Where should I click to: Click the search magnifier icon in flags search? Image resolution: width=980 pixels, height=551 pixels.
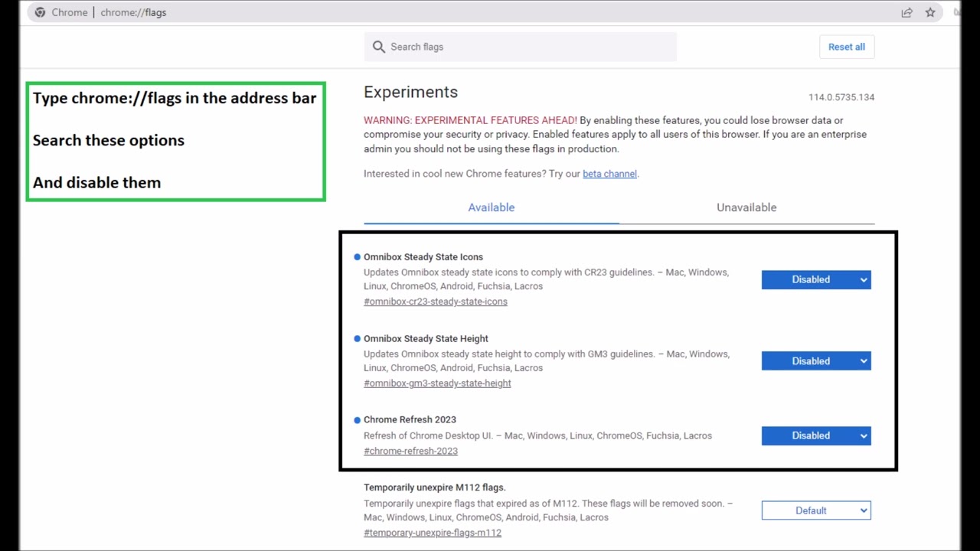378,47
